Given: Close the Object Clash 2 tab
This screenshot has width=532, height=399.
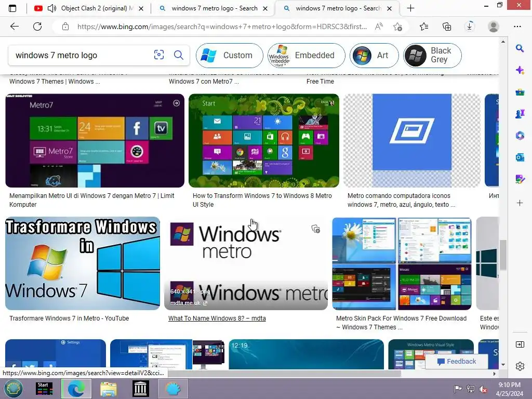Looking at the screenshot, I should (x=141, y=8).
